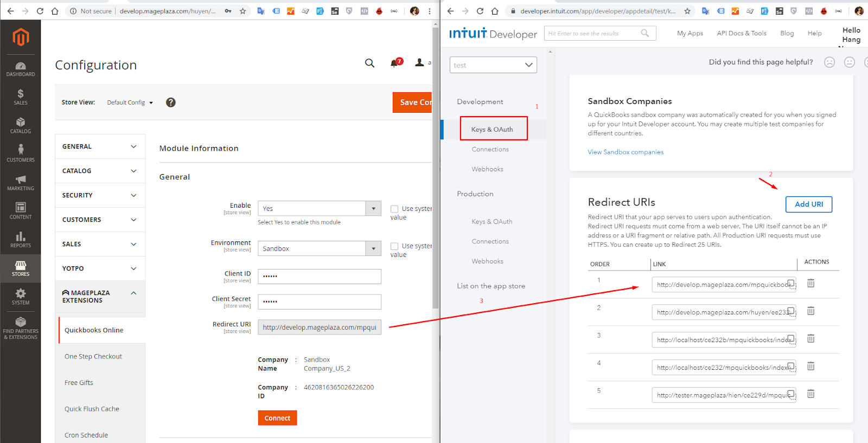868x443 pixels.
Task: Open Quickbooks Online settings tab
Action: [94, 330]
